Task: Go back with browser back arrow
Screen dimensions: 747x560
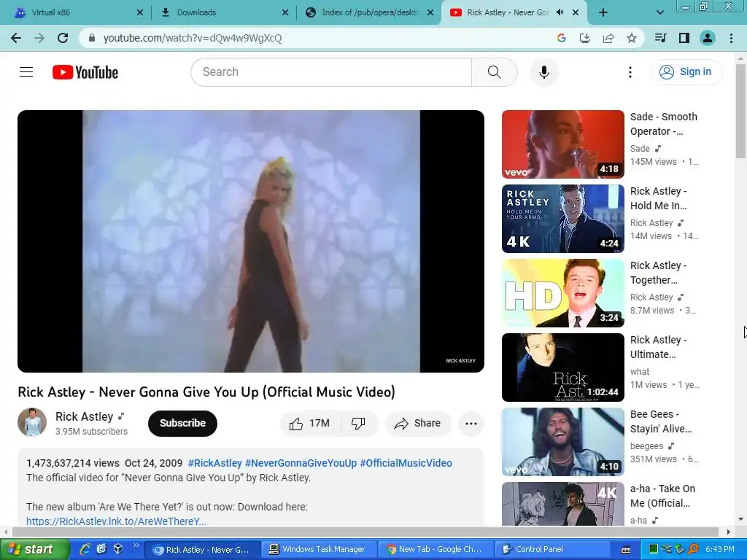Action: point(16,38)
